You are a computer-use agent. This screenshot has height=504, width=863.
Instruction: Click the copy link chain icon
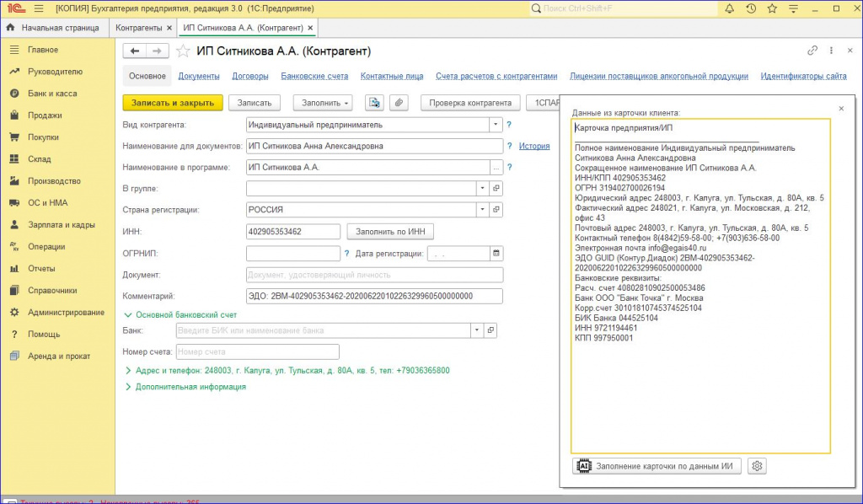pos(812,51)
